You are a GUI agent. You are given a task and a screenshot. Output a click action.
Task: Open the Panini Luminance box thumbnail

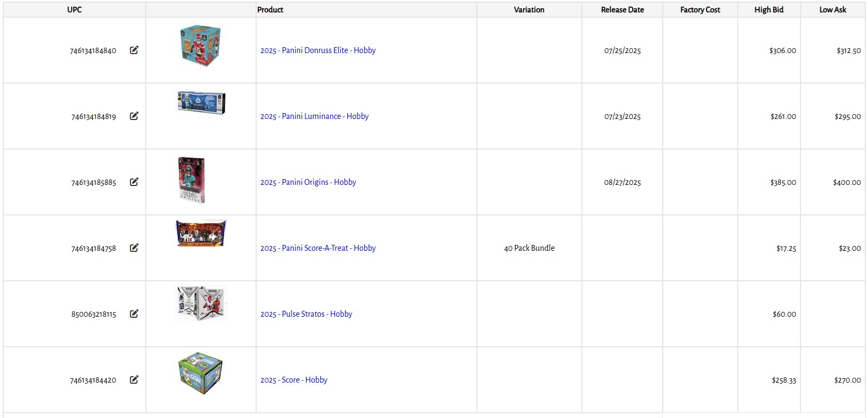click(201, 102)
